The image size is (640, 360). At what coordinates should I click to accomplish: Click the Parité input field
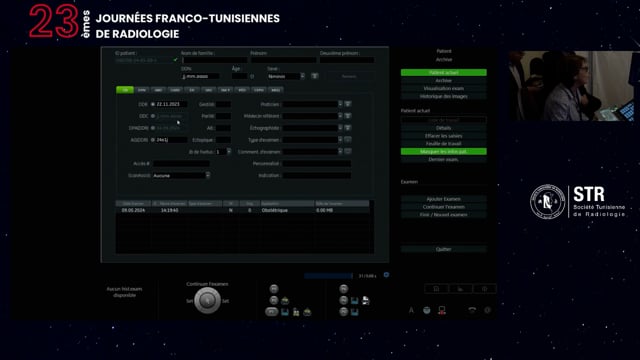point(223,116)
